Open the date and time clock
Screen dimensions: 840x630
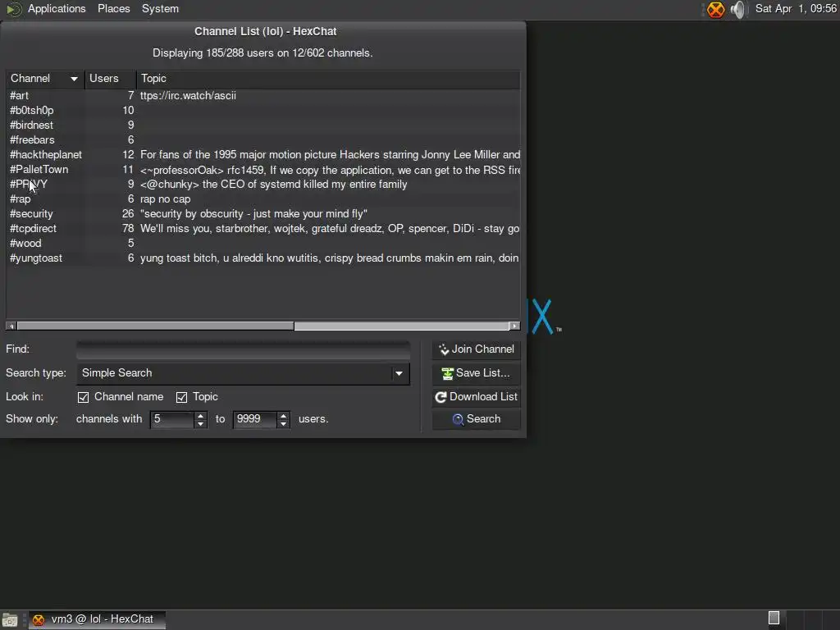click(796, 8)
